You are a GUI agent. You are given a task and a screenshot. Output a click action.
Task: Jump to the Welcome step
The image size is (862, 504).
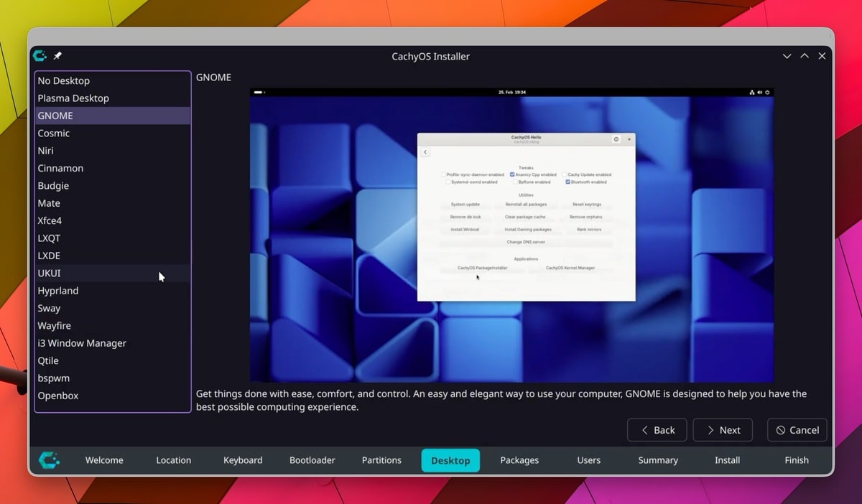point(104,460)
